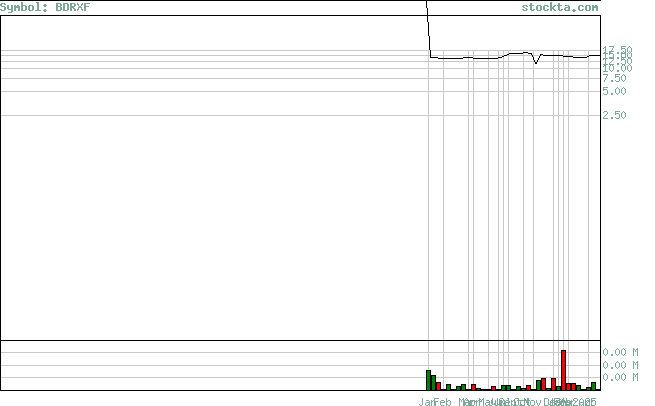Open the stockta.com watermark link
The image size is (655, 406).
point(559,7)
